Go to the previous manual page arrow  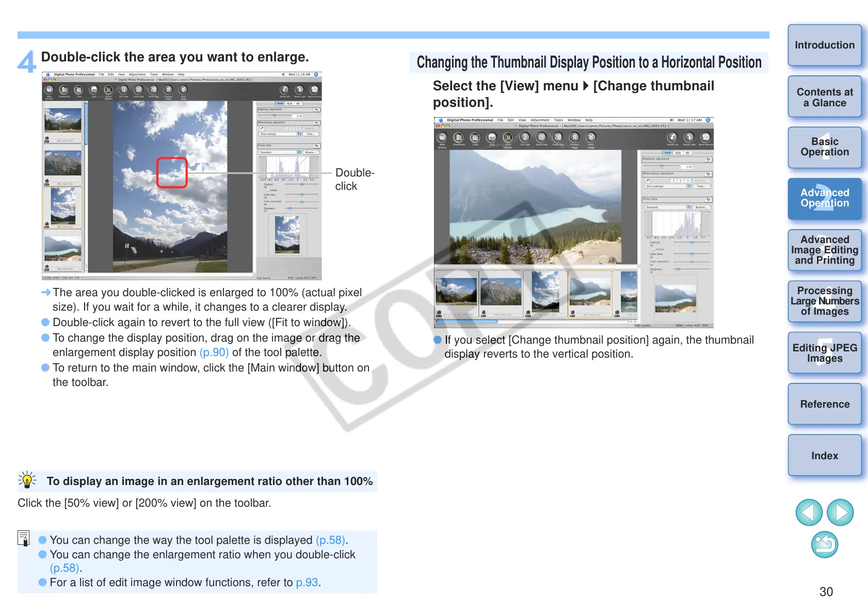tap(809, 512)
